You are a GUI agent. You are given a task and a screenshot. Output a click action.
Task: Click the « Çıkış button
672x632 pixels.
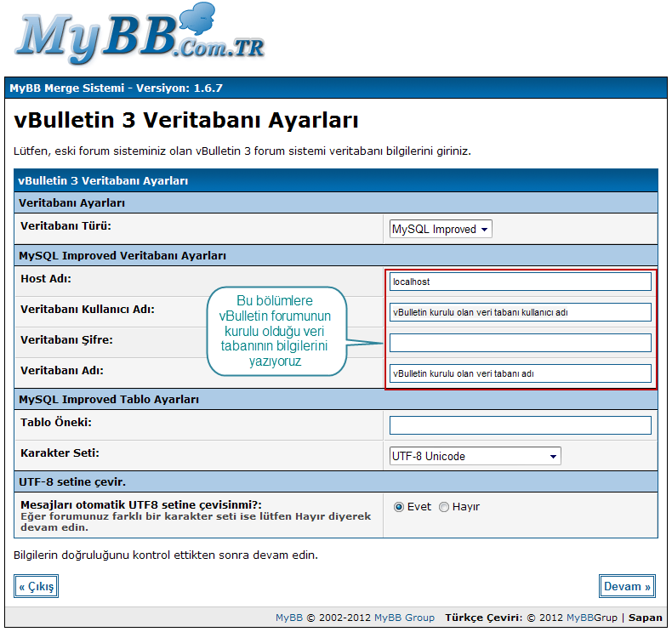tap(36, 586)
